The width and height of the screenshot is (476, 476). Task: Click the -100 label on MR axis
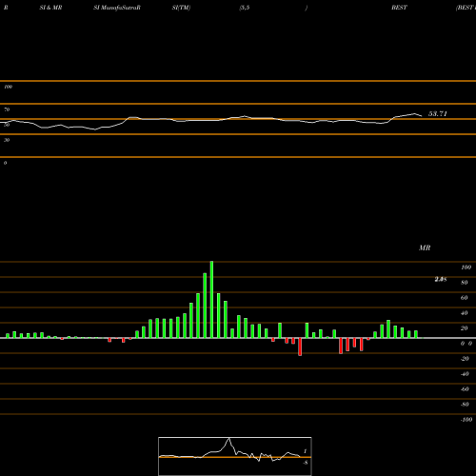click(466, 420)
